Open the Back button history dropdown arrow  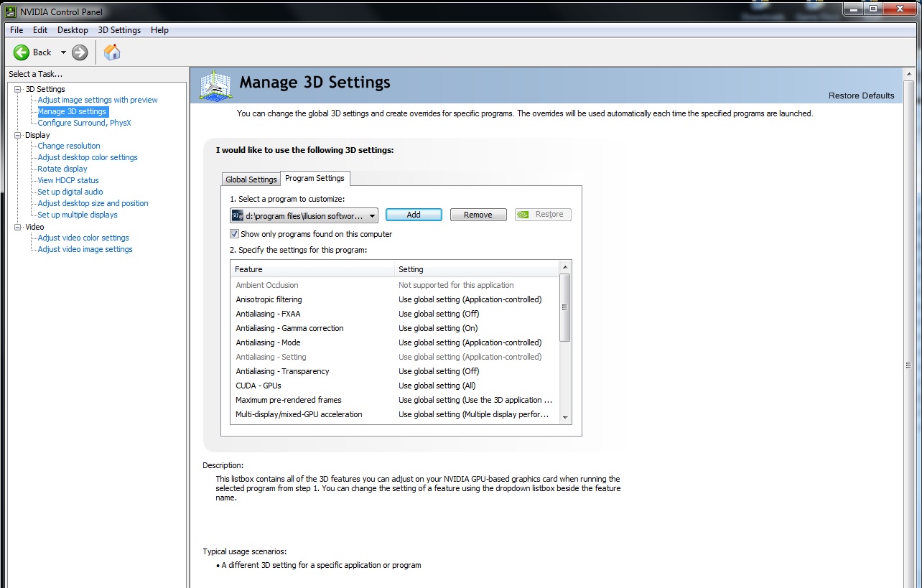coord(63,52)
